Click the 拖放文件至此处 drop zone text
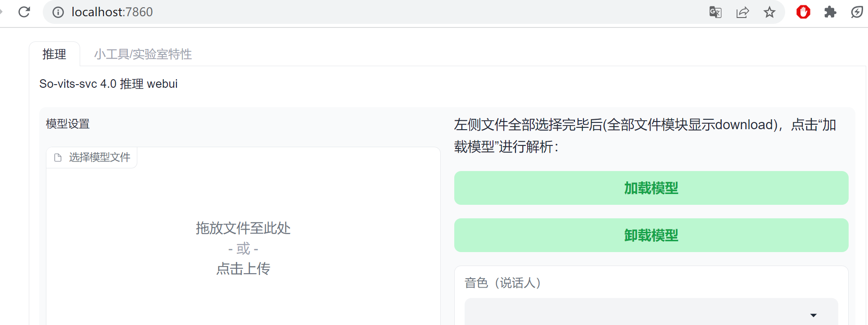 [x=243, y=228]
